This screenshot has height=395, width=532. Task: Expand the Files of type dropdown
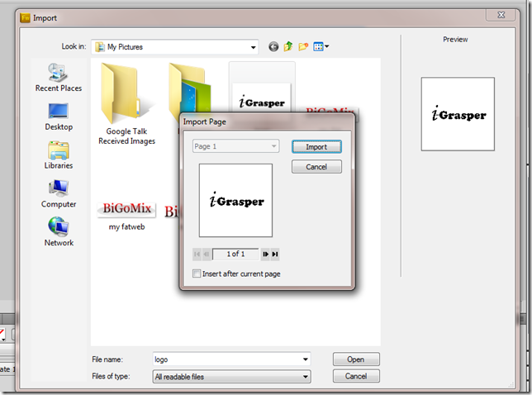306,377
